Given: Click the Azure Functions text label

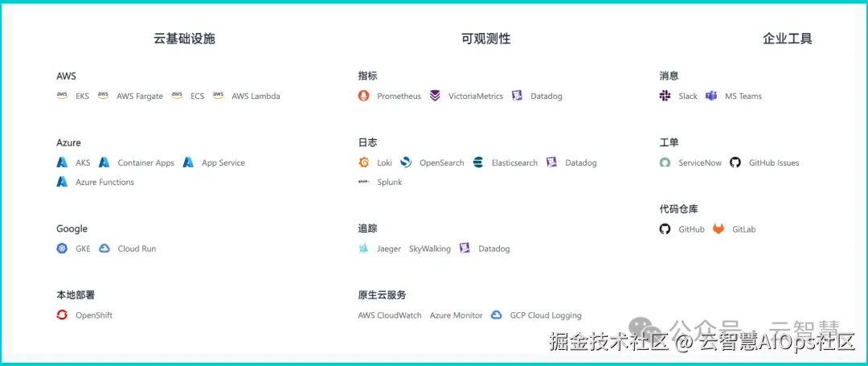Looking at the screenshot, I should click(x=104, y=182).
